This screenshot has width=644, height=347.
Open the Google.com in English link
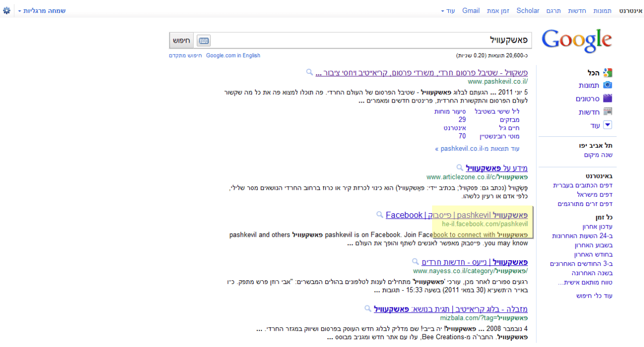[x=233, y=56]
